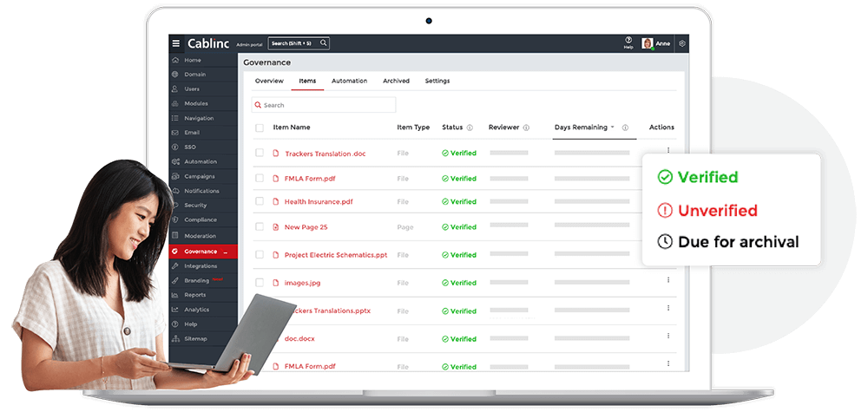Switch to the Overview tab
Image resolution: width=868 pixels, height=412 pixels.
[x=269, y=81]
